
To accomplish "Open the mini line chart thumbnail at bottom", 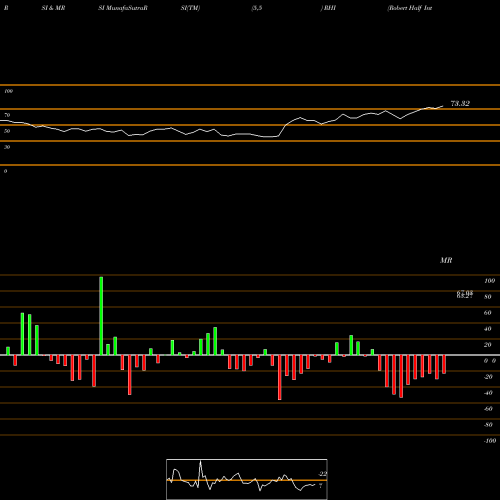I will click(x=247, y=479).
